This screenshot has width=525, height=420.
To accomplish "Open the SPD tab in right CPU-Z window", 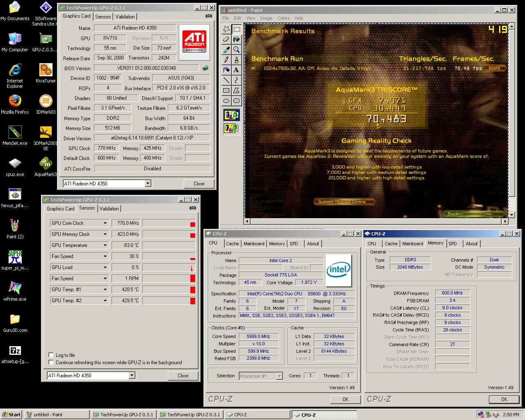I will (x=452, y=244).
